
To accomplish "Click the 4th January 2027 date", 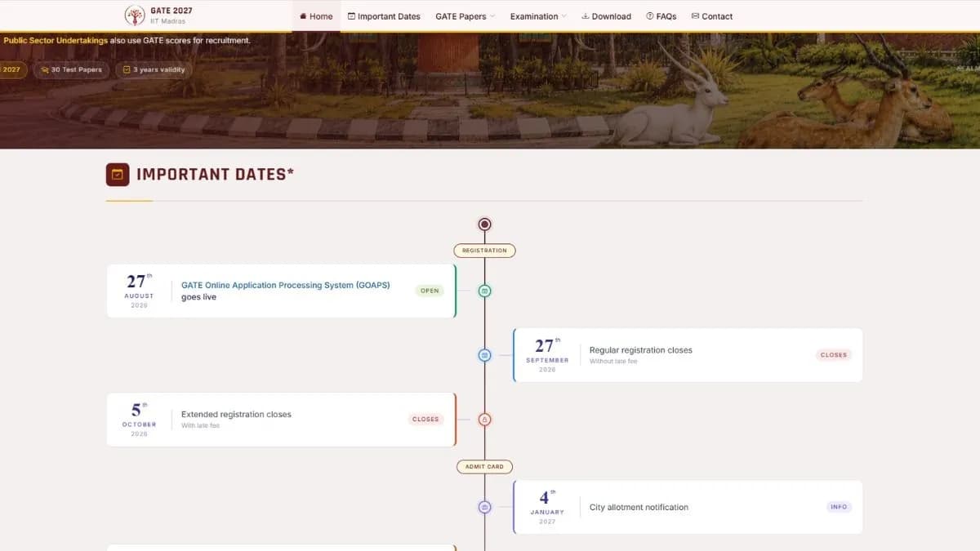I will pyautogui.click(x=547, y=507).
